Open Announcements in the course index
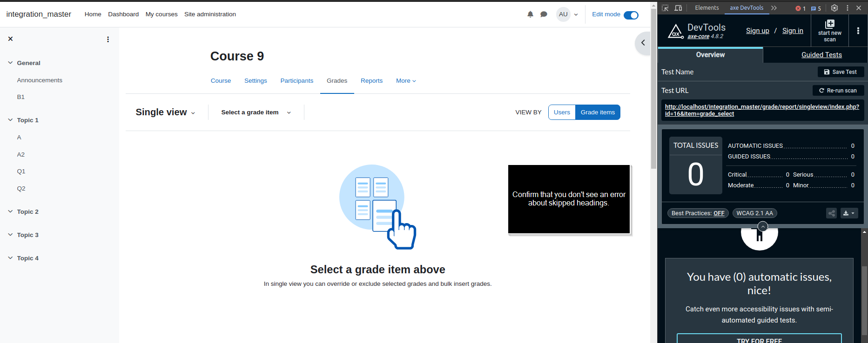The height and width of the screenshot is (343, 868). pos(40,80)
